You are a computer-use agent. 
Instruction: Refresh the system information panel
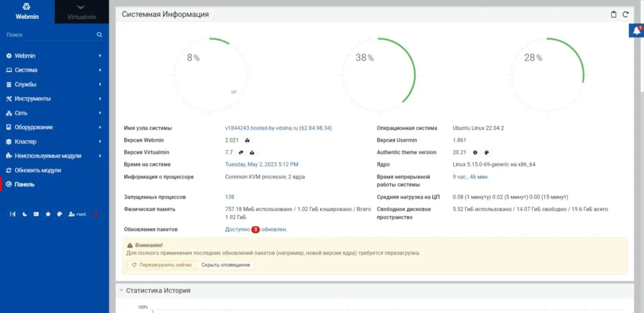[x=626, y=14]
